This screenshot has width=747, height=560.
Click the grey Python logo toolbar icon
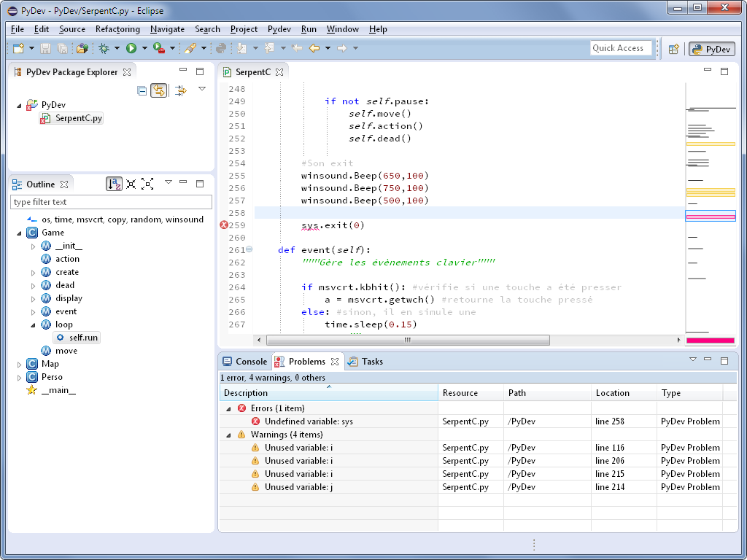point(220,48)
